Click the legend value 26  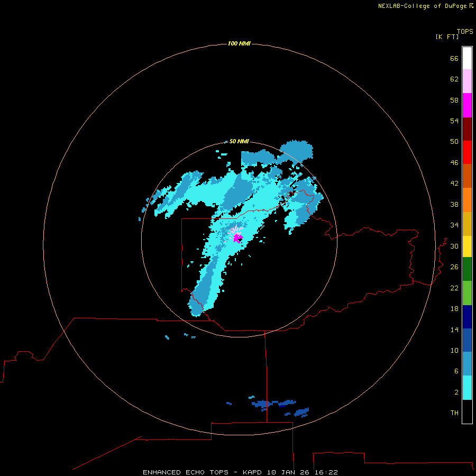coord(454,267)
